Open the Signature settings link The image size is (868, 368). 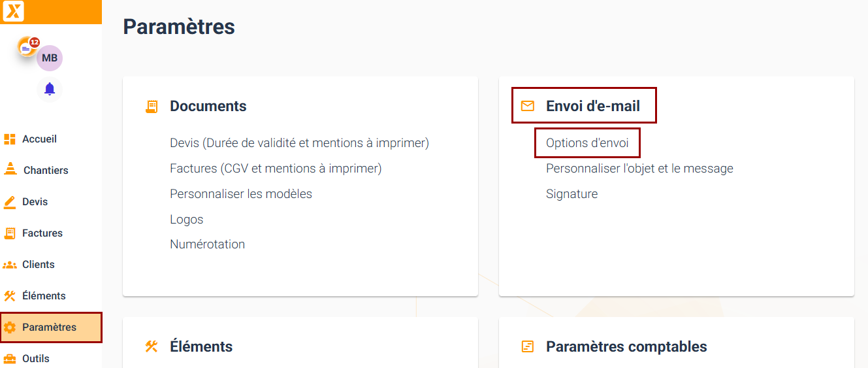571,194
